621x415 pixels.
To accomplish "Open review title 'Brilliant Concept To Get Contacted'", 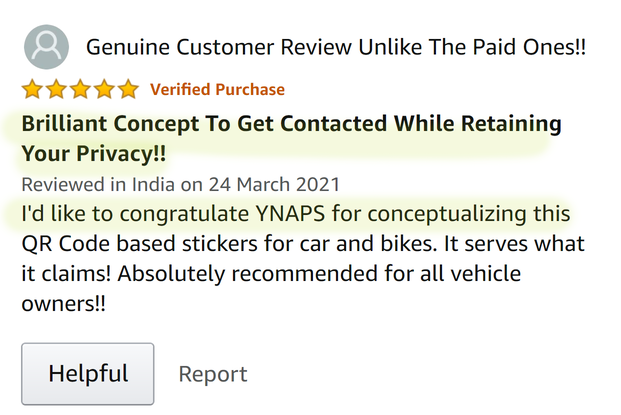I will 291,126.
